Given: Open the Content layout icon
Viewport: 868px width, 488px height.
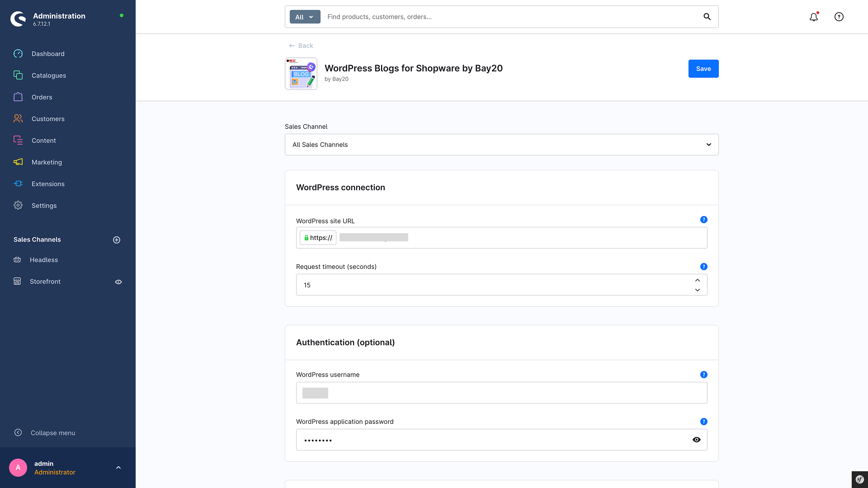Looking at the screenshot, I should [18, 140].
